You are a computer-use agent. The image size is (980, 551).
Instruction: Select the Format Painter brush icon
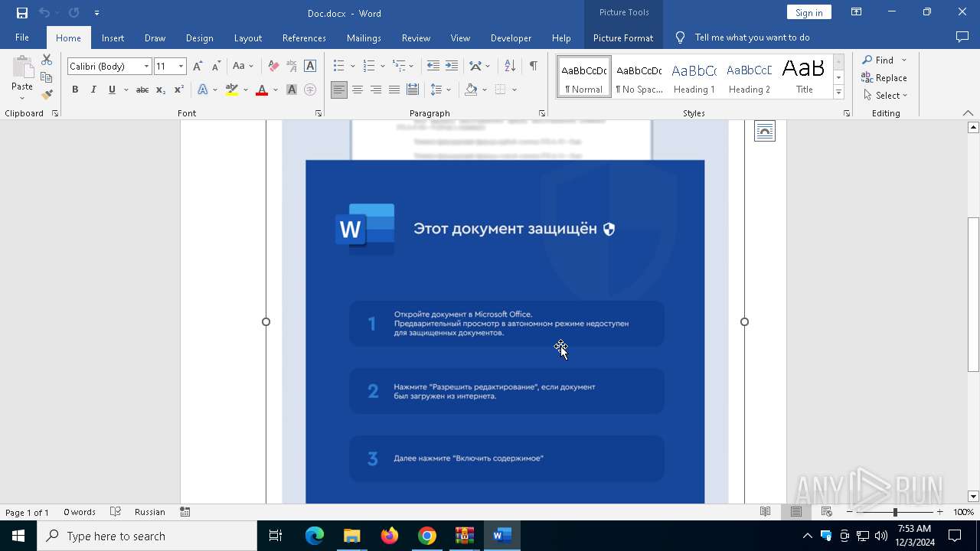click(47, 95)
